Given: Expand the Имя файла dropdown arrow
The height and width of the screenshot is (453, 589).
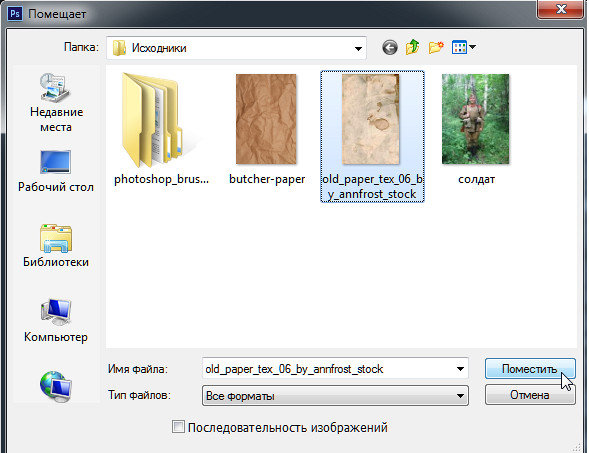Looking at the screenshot, I should (460, 369).
